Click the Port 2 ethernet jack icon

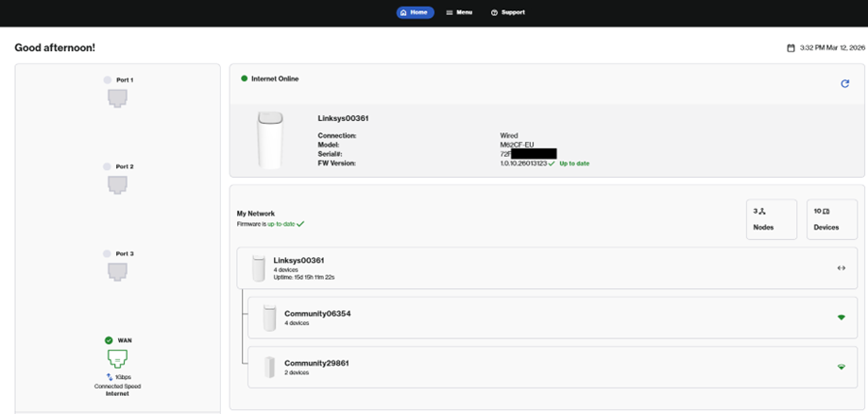coord(117,184)
